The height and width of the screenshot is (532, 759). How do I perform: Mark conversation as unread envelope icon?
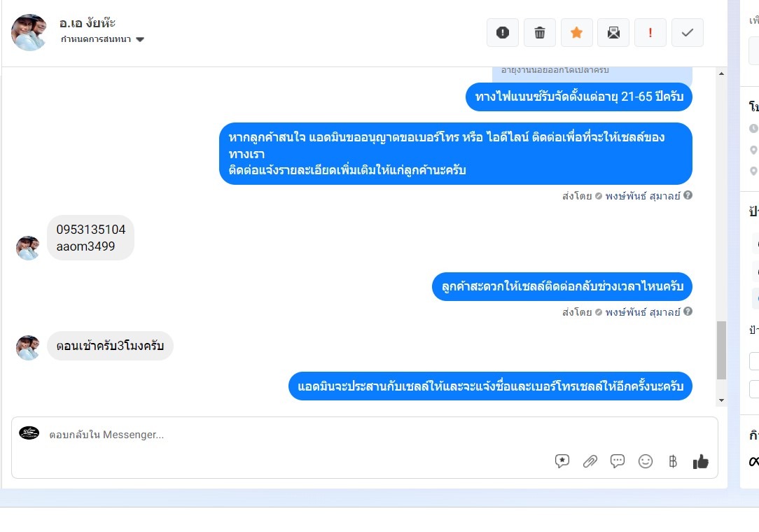pyautogui.click(x=613, y=32)
